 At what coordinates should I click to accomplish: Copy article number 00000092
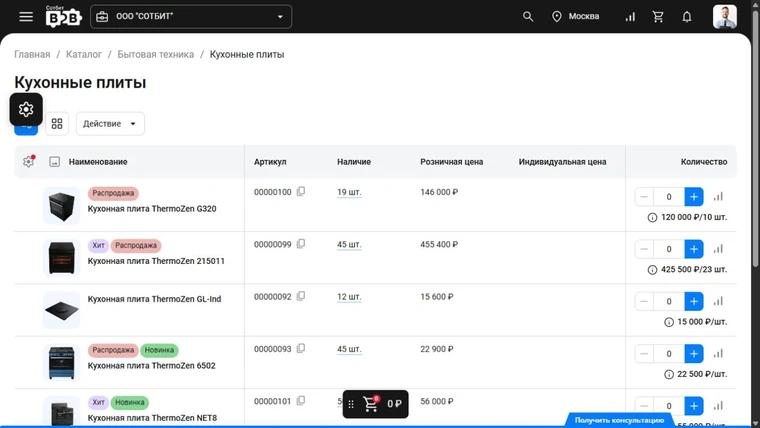301,296
